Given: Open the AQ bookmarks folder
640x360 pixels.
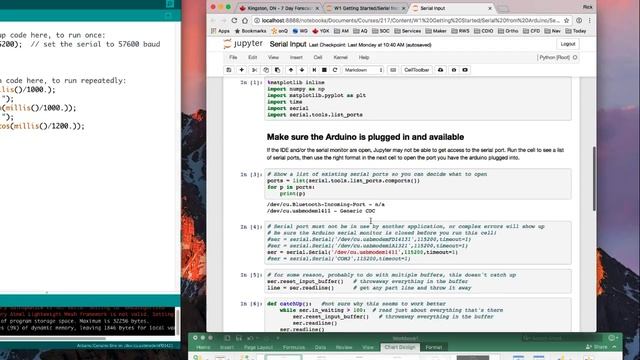Looking at the screenshot, I should click(x=360, y=31).
